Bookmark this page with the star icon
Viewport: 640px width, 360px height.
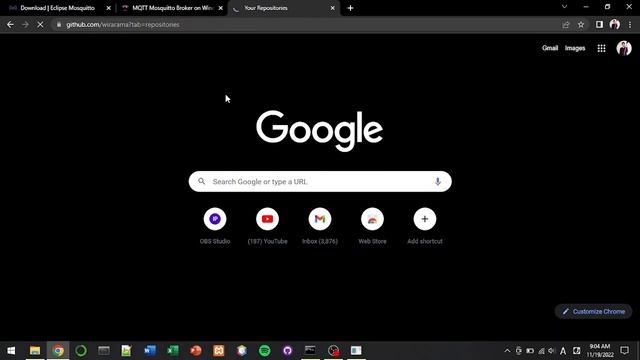click(581, 25)
